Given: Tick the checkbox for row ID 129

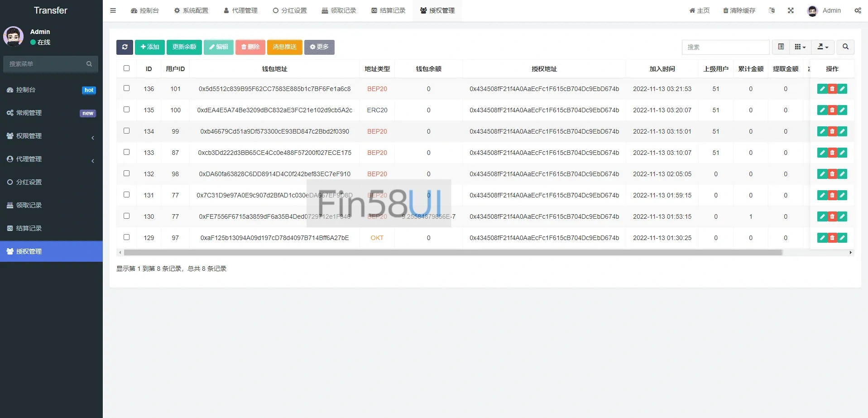Looking at the screenshot, I should coord(127,237).
